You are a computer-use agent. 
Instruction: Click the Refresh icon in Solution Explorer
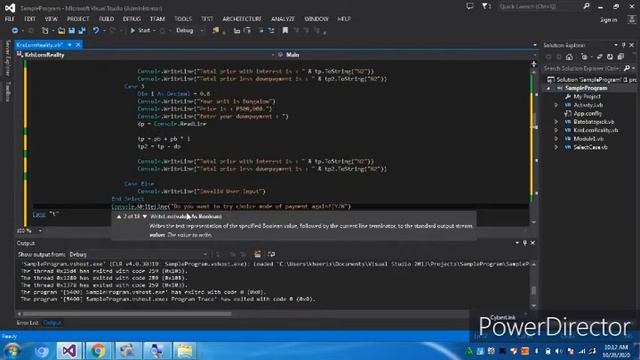[610, 57]
